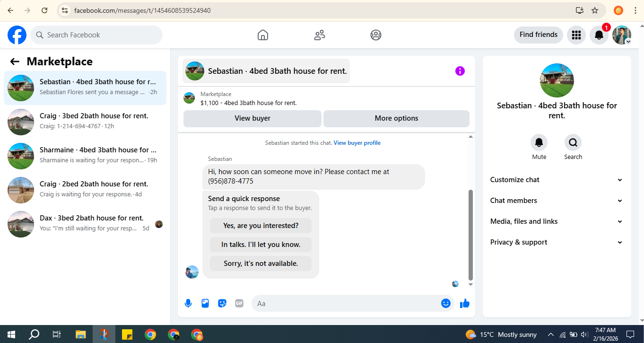Open View buyer profile link
The height and width of the screenshot is (343, 644).
coord(357,143)
